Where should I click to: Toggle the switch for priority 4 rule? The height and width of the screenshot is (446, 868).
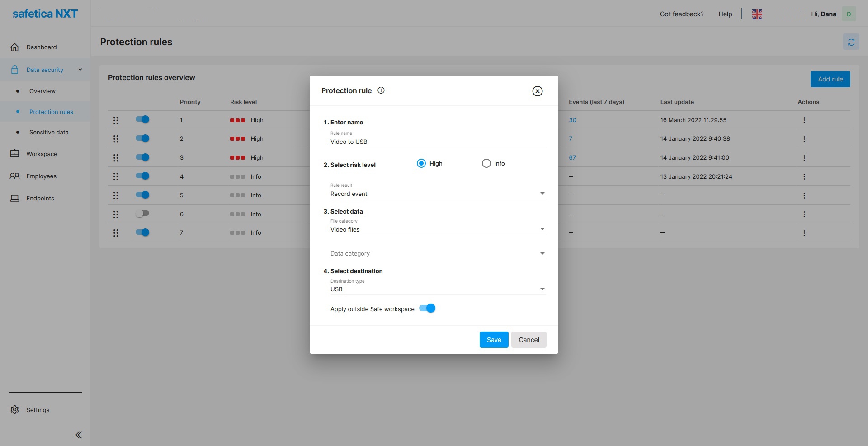click(x=142, y=176)
